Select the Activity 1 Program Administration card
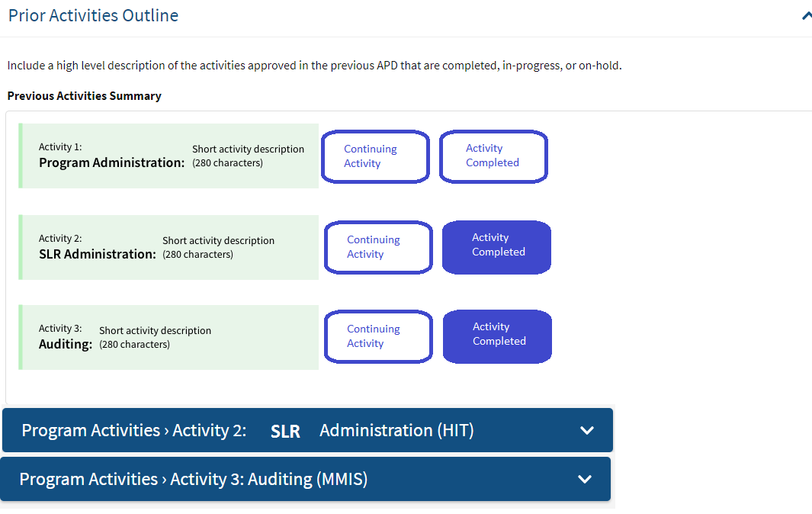The width and height of the screenshot is (812, 514). pos(168,156)
